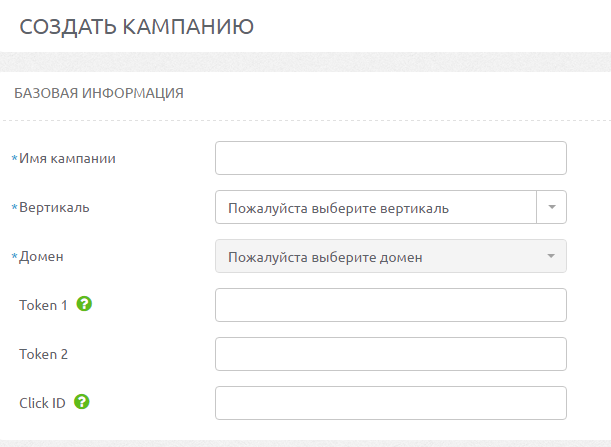
Task: Click the green help icon beside Token 1
Action: [x=84, y=305]
